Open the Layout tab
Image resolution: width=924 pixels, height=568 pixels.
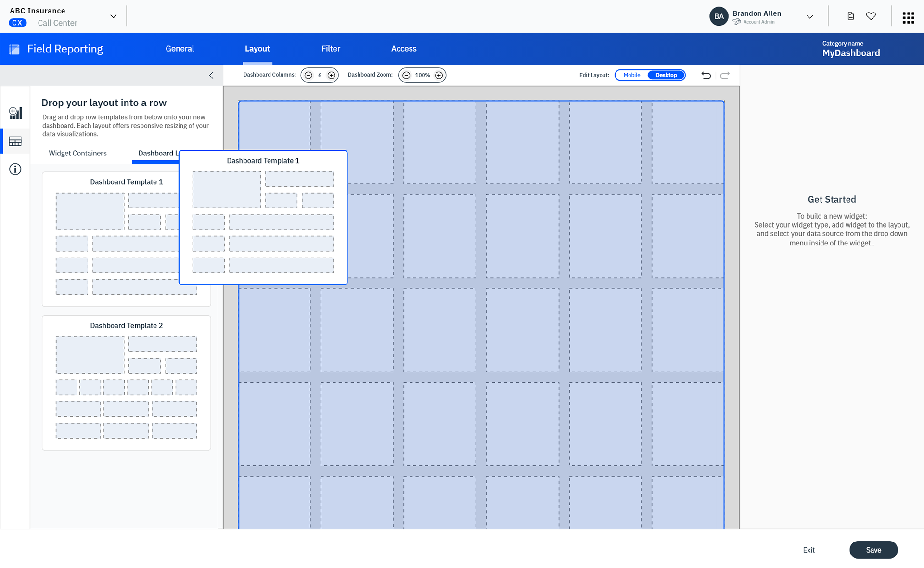(257, 49)
